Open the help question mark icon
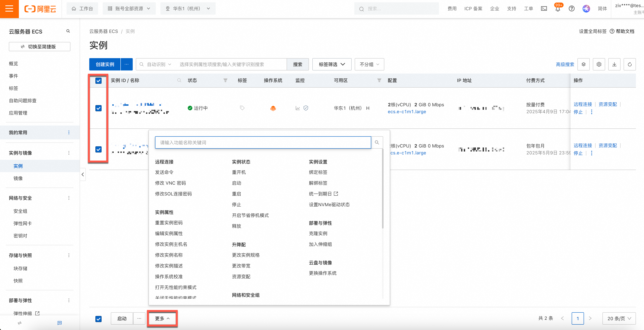 tap(571, 9)
